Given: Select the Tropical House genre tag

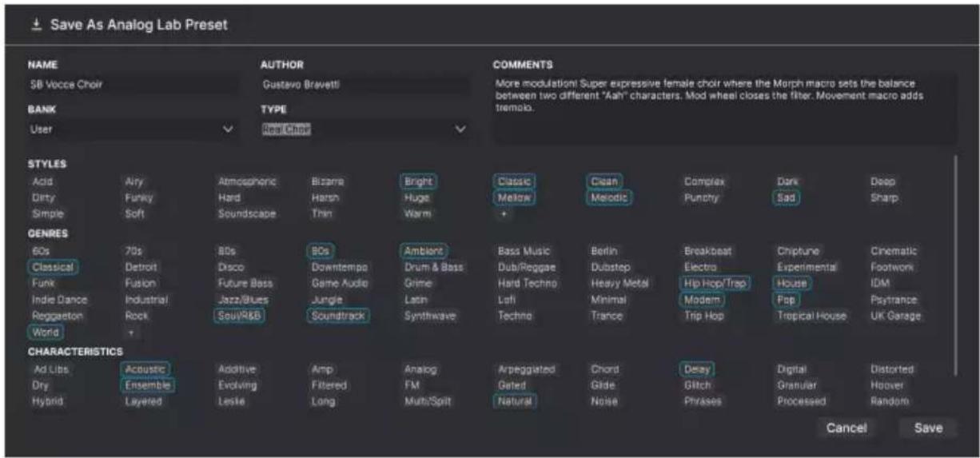Looking at the screenshot, I should pos(811,316).
